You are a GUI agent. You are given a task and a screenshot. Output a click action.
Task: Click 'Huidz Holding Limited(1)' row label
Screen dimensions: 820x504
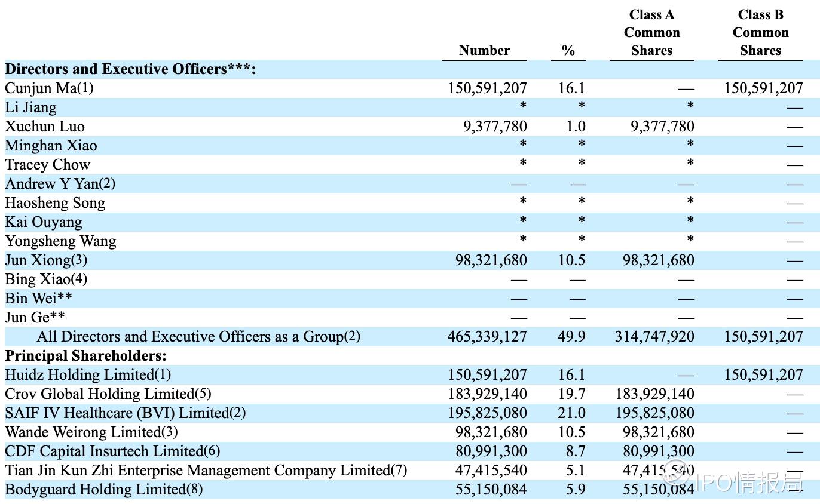[x=88, y=375]
